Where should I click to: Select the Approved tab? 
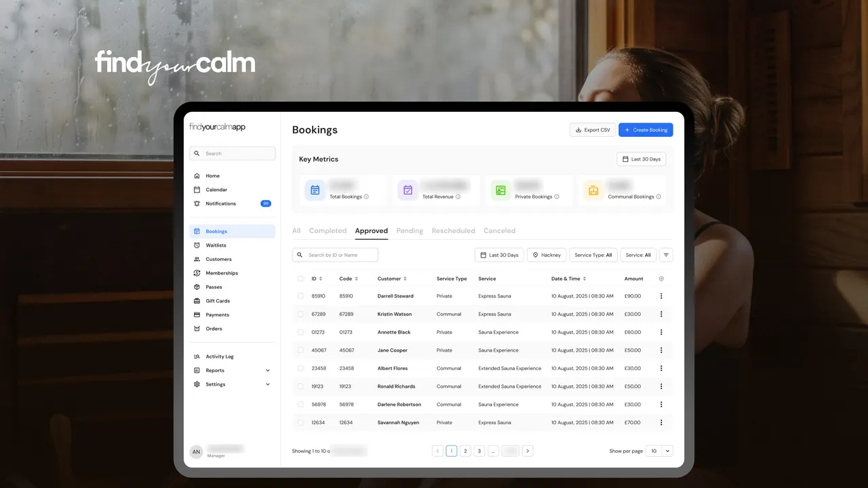[x=372, y=231]
